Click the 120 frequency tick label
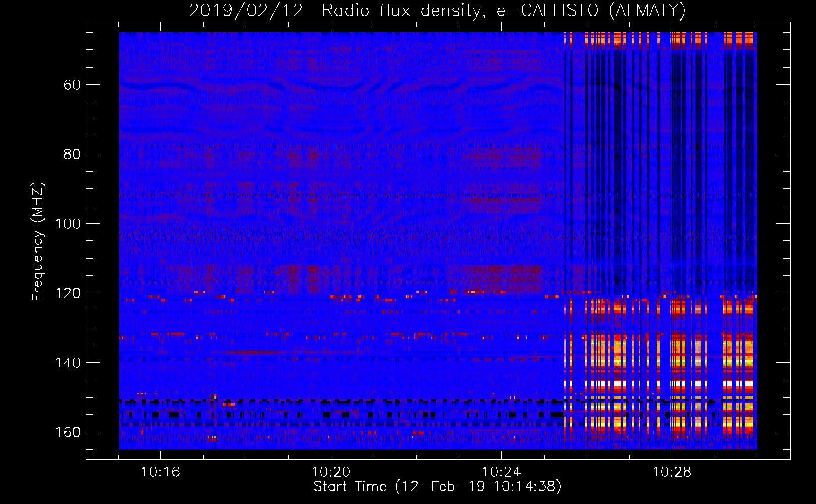The image size is (816, 504). 68,293
